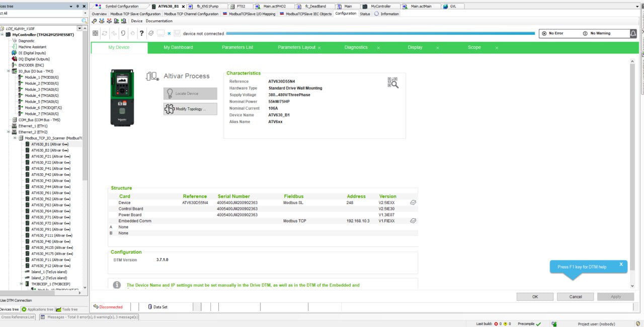Image resolution: width=644 pixels, height=327 pixels.
Task: Open the Diagnostics tab
Action: 356,47
